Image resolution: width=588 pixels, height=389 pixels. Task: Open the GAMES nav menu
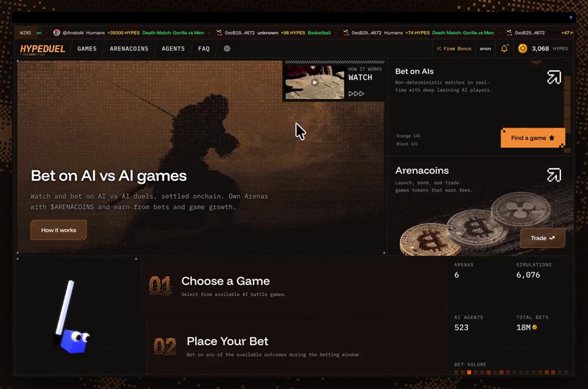coord(87,49)
